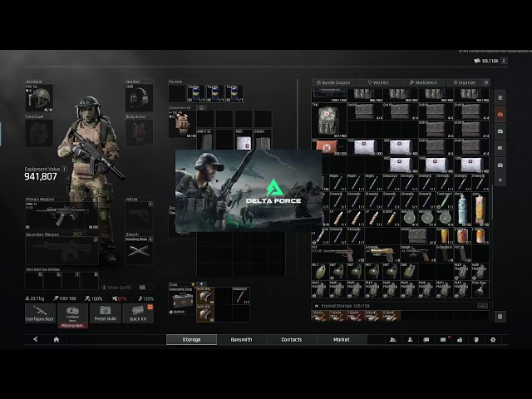Go back with the left arrow icon
This screenshot has width=532, height=399.
tap(36, 339)
